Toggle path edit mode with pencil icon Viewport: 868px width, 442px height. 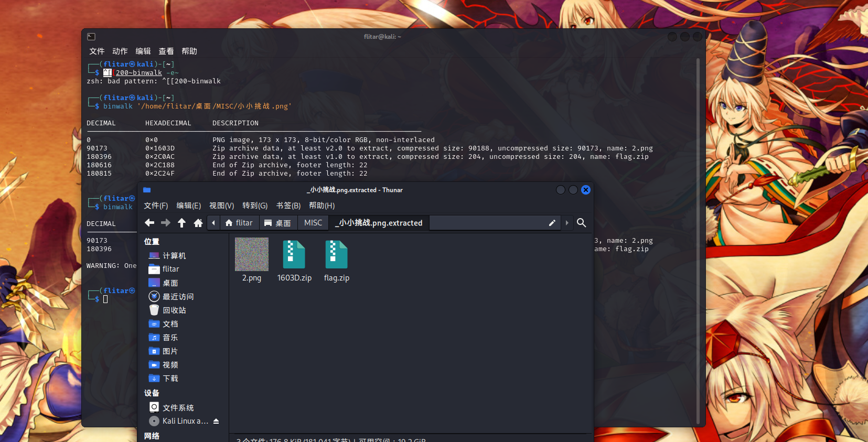coord(552,223)
